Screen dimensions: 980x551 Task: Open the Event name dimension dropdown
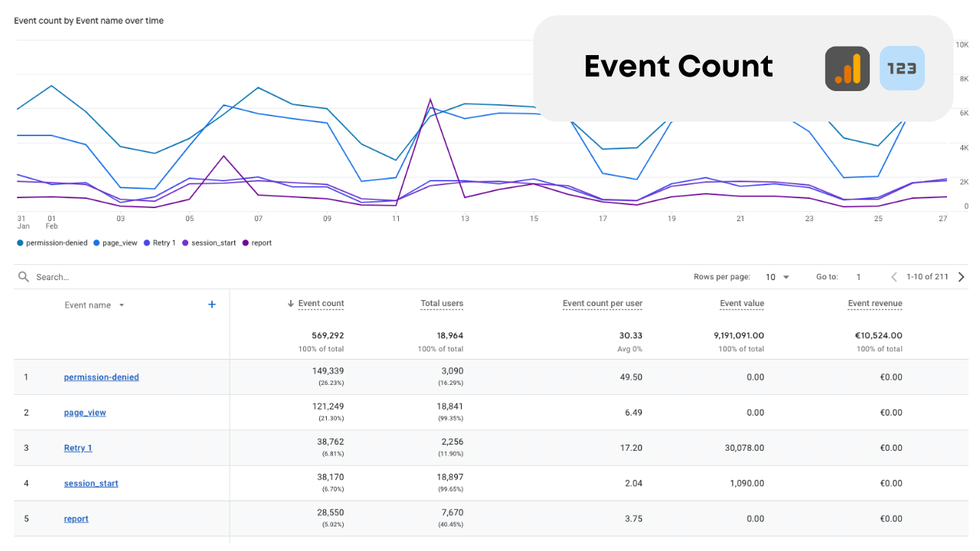click(94, 304)
